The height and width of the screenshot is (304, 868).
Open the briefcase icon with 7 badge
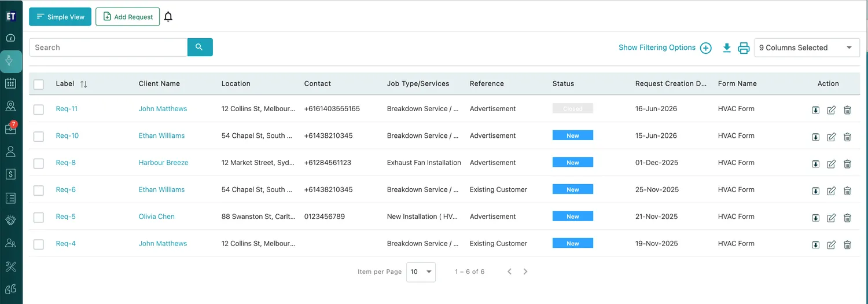point(10,129)
